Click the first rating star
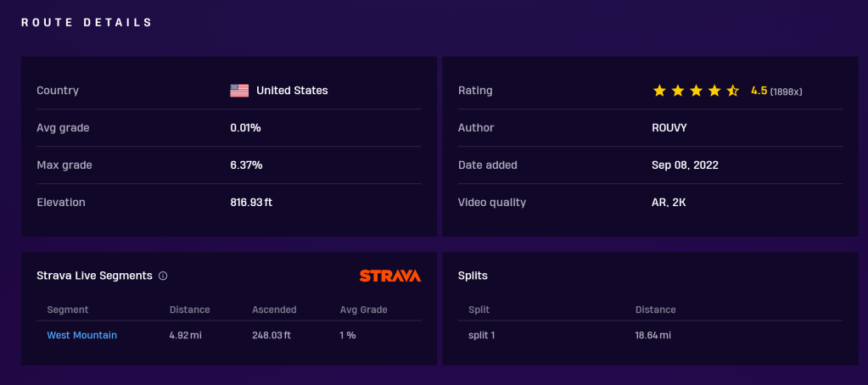The width and height of the screenshot is (868, 385). 659,91
